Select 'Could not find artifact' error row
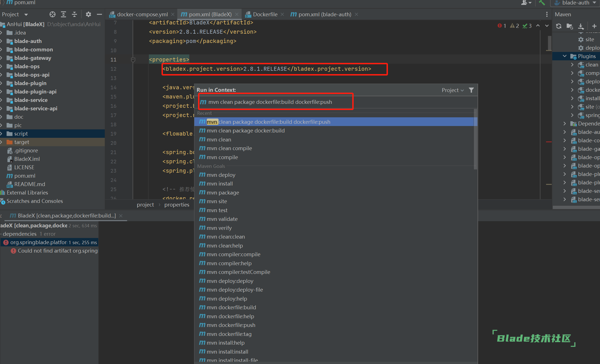Screen dimensions: 600x364 pyautogui.click(x=54, y=251)
